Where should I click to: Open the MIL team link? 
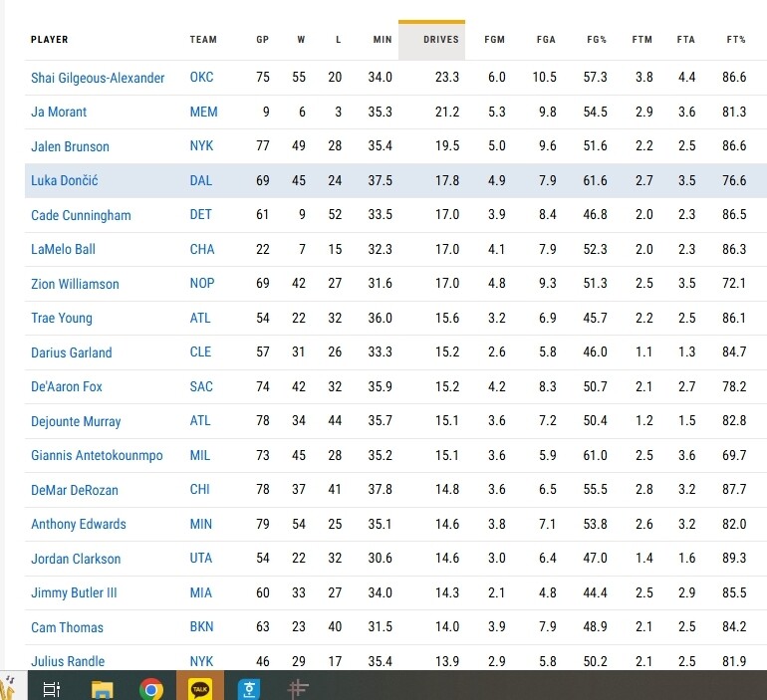point(200,456)
